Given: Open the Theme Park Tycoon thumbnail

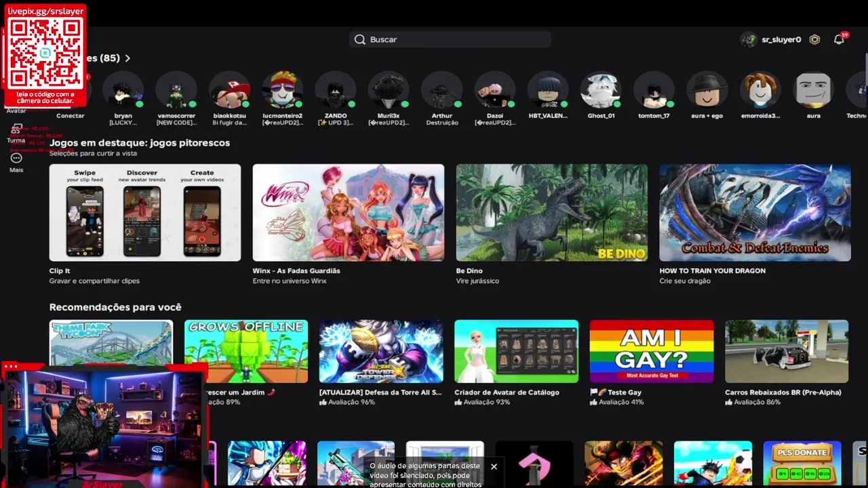Looking at the screenshot, I should (111, 344).
